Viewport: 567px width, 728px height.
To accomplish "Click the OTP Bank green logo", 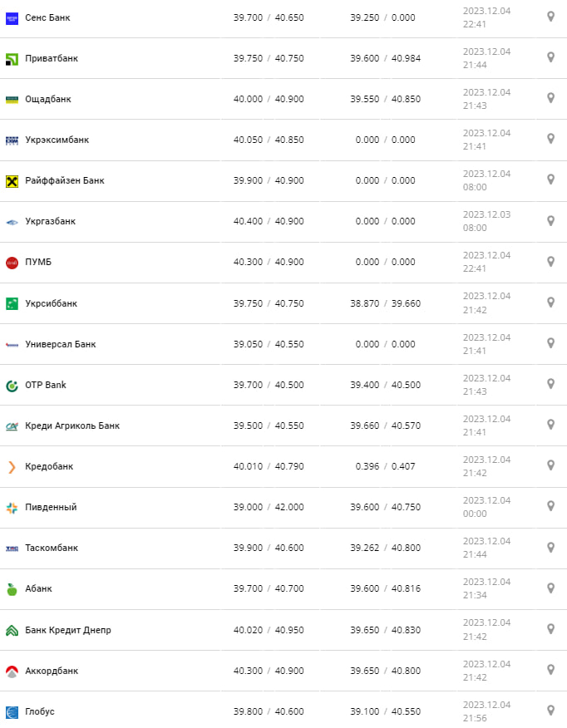I will [12, 386].
